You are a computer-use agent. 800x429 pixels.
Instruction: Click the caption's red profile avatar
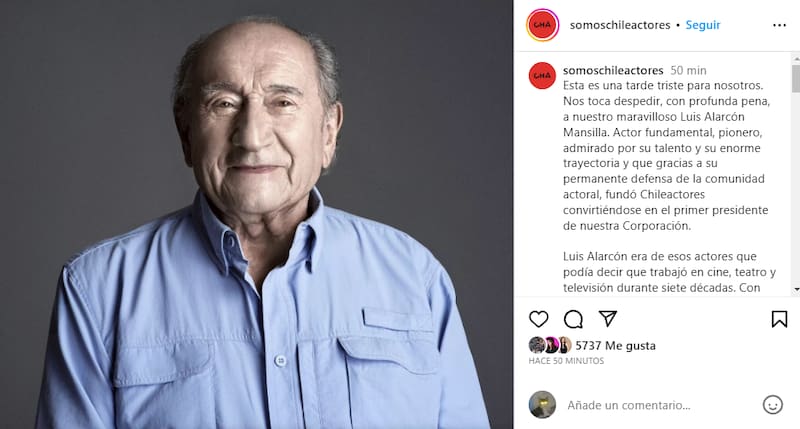coord(542,75)
